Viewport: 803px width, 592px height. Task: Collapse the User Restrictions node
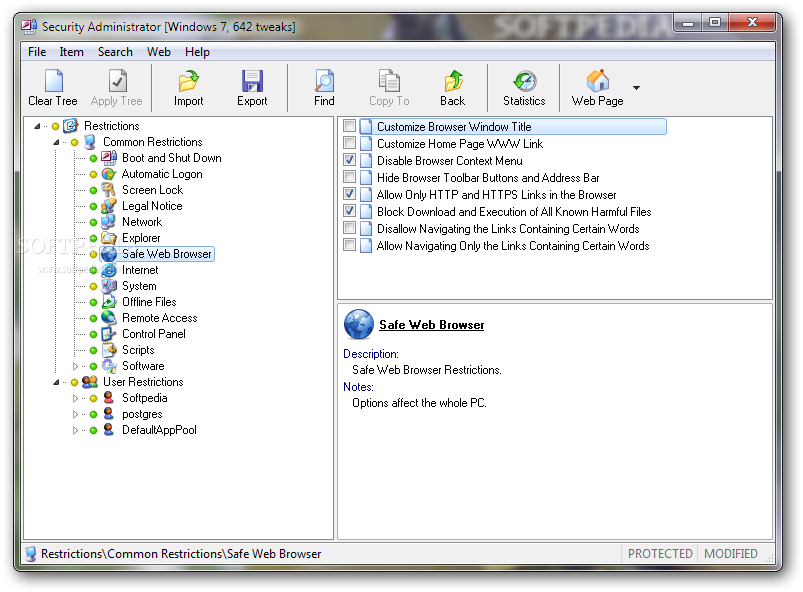click(56, 382)
